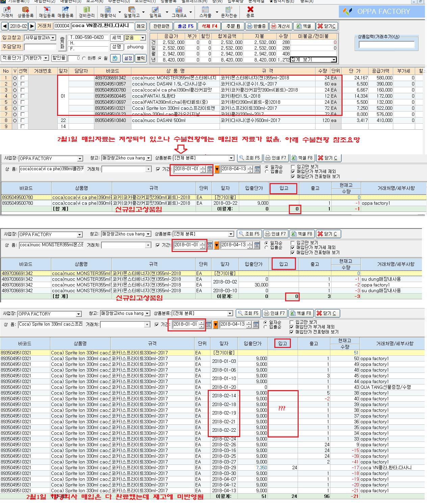Select the 하루 radio button
Viewport: 427px width, 504px height.
(x=84, y=58)
